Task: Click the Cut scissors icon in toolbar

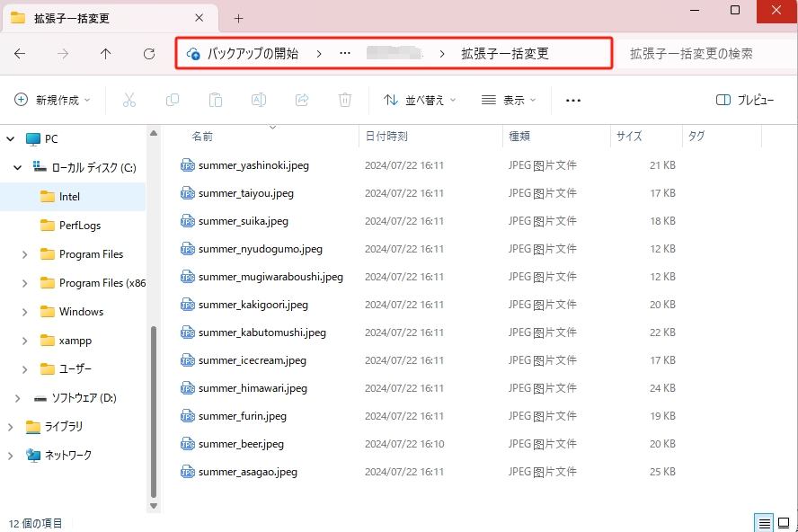Action: click(129, 100)
